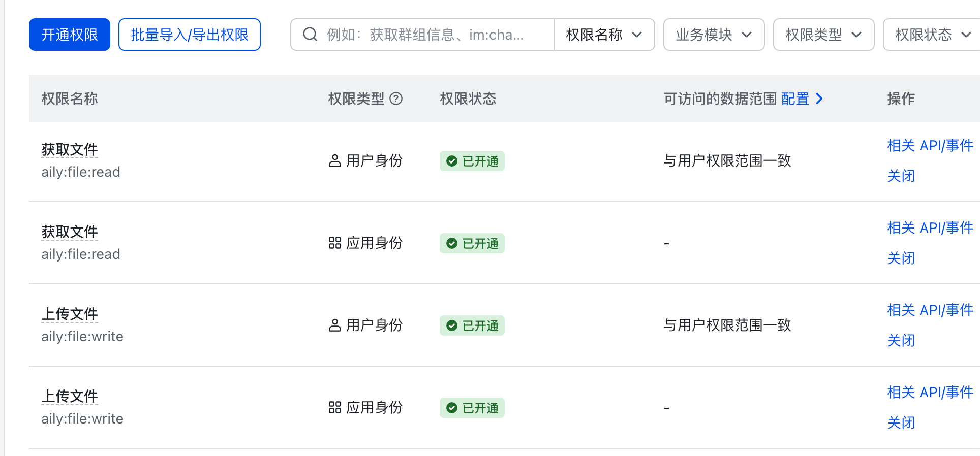Screen dimensions: 980x456
Task: Click the 开通权限 button
Action: tap(70, 35)
